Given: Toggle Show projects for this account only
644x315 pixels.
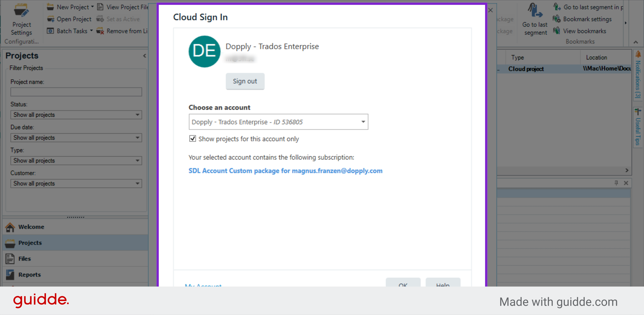Looking at the screenshot, I should click(x=193, y=138).
